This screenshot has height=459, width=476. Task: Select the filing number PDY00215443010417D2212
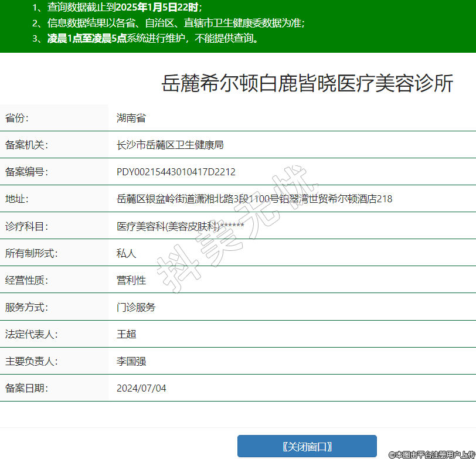tap(176, 172)
